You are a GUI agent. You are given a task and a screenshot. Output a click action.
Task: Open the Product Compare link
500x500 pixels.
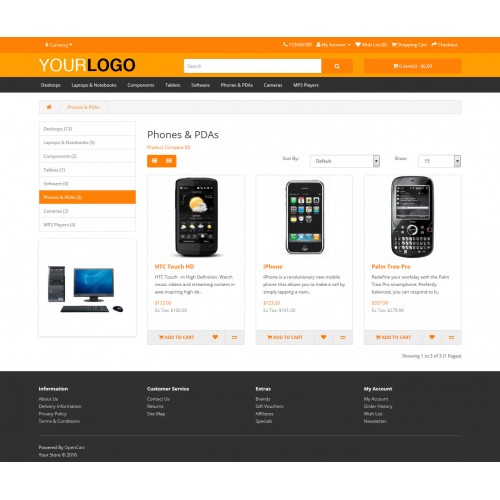[x=169, y=147]
